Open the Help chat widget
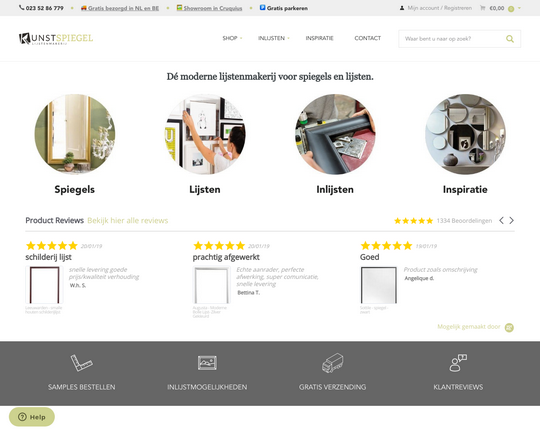 [x=32, y=417]
